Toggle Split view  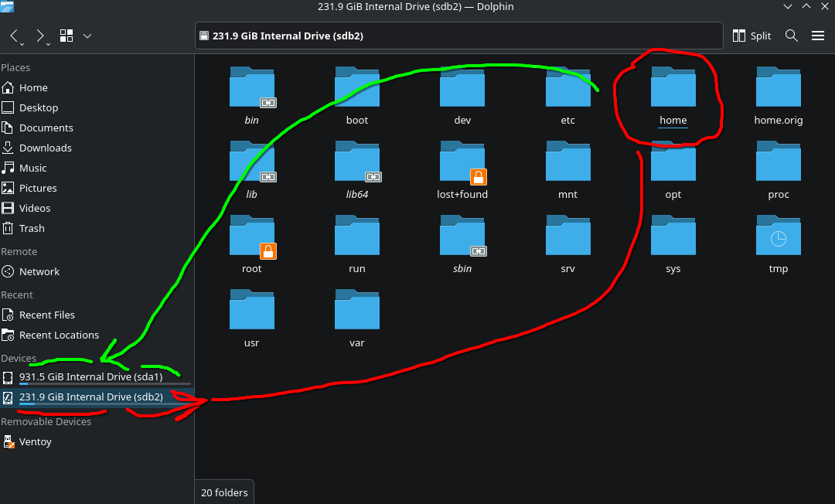tap(752, 36)
